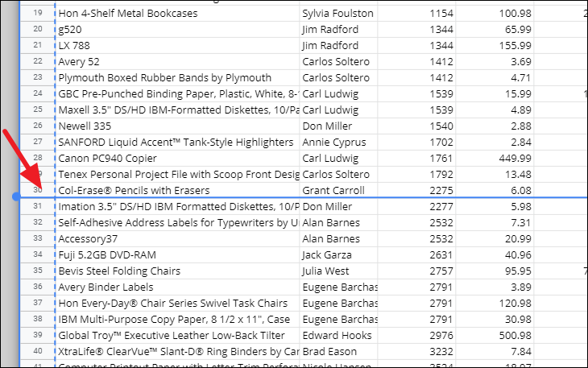Click 'GBC Pre-Punched Binding Paper' cell
Viewport: 588px width, 368px height.
point(177,93)
